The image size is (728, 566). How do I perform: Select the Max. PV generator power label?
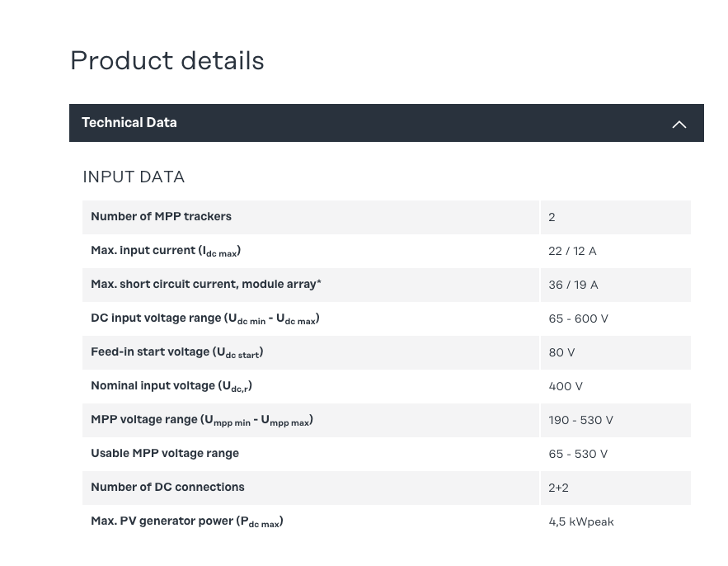click(187, 521)
